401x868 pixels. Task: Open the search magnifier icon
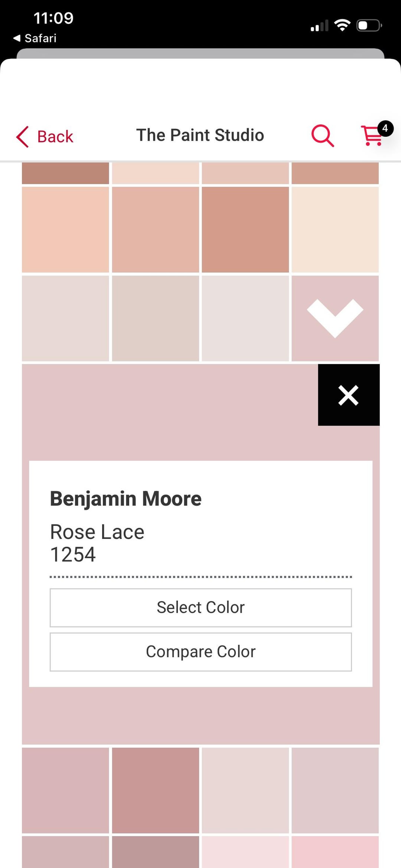pos(322,136)
